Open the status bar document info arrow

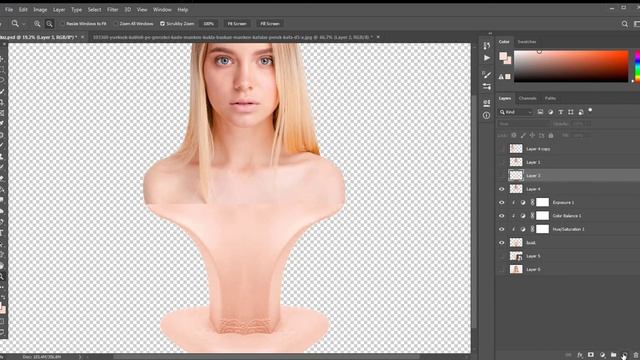[80, 357]
